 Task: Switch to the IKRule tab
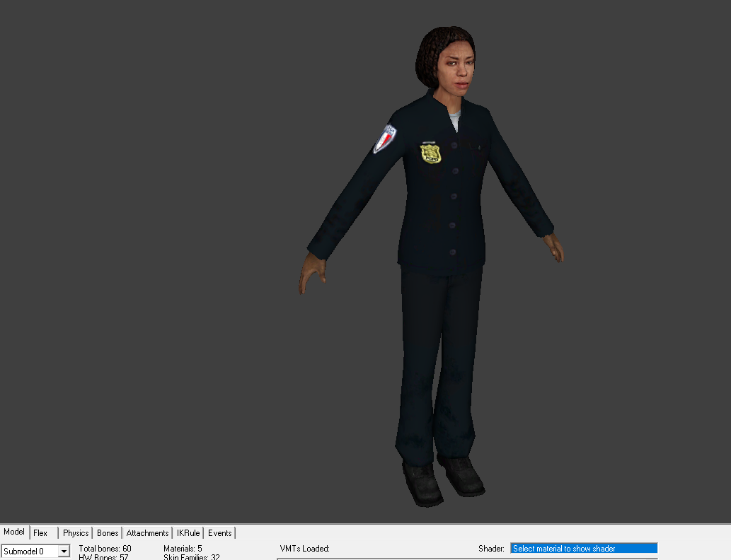188,533
